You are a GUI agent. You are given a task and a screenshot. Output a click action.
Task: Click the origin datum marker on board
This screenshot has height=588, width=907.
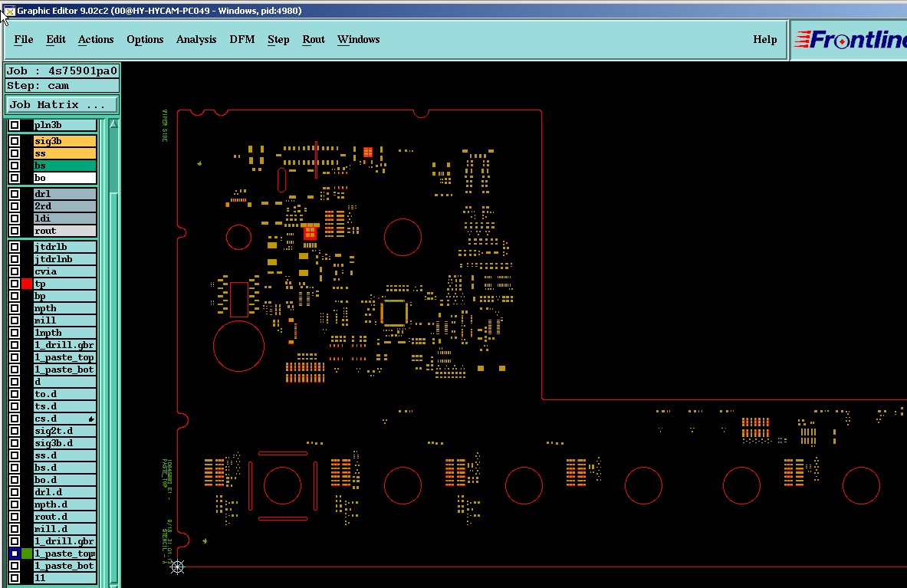click(177, 567)
